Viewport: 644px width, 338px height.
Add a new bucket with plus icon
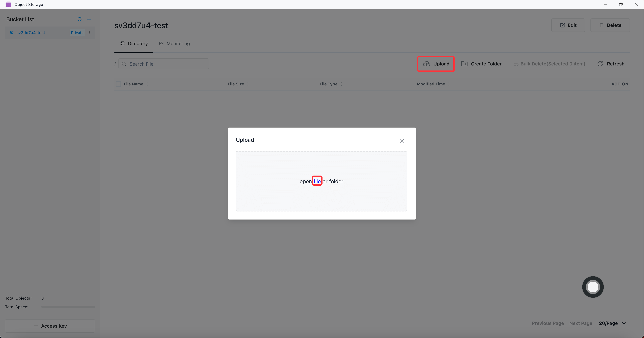(x=89, y=19)
